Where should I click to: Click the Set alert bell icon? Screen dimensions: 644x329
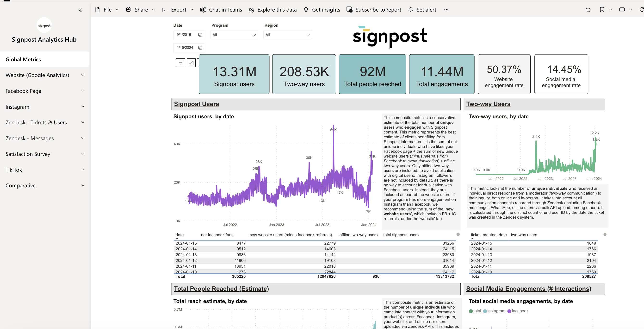pyautogui.click(x=410, y=10)
